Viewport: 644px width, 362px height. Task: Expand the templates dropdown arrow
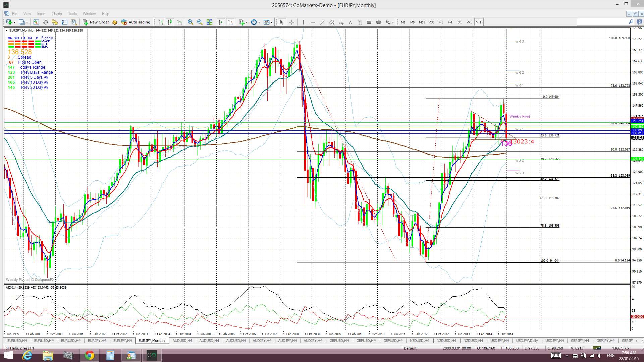[271, 22]
